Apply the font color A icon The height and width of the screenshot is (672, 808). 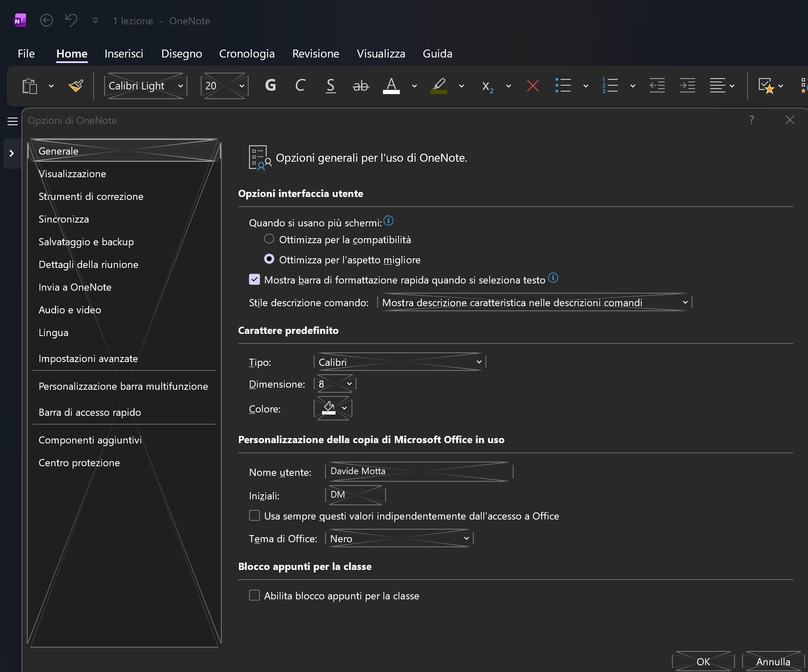pyautogui.click(x=391, y=86)
